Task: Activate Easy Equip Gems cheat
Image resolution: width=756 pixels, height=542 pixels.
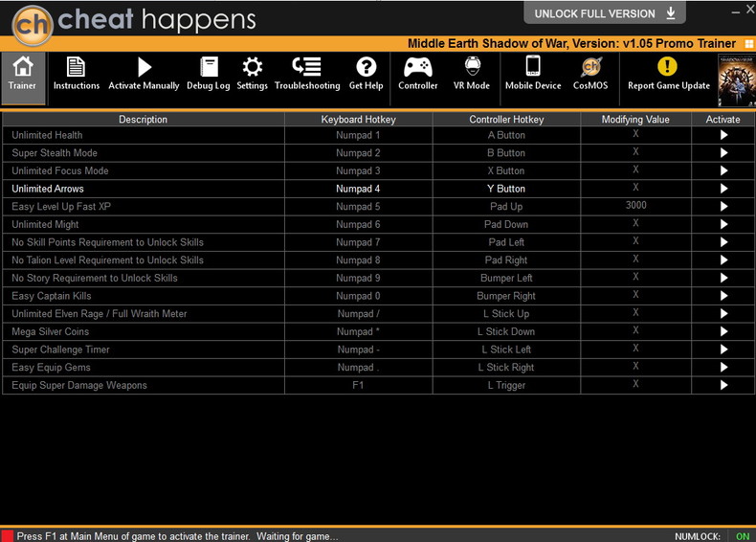Action: (x=723, y=368)
